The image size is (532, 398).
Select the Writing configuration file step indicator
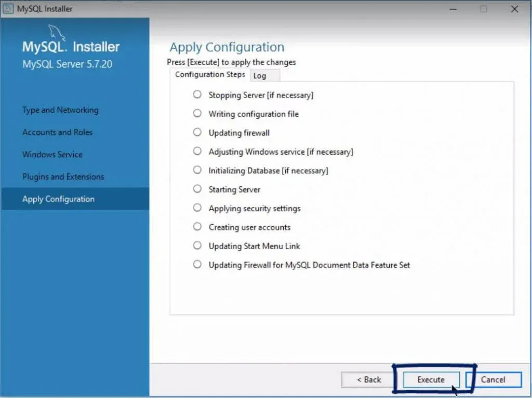[197, 113]
